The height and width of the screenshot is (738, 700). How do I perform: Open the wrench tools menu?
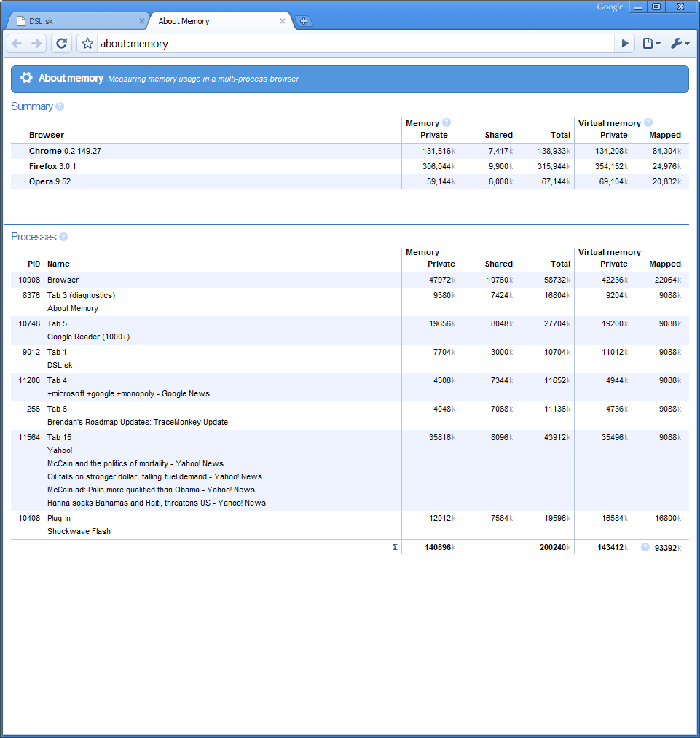[x=680, y=44]
